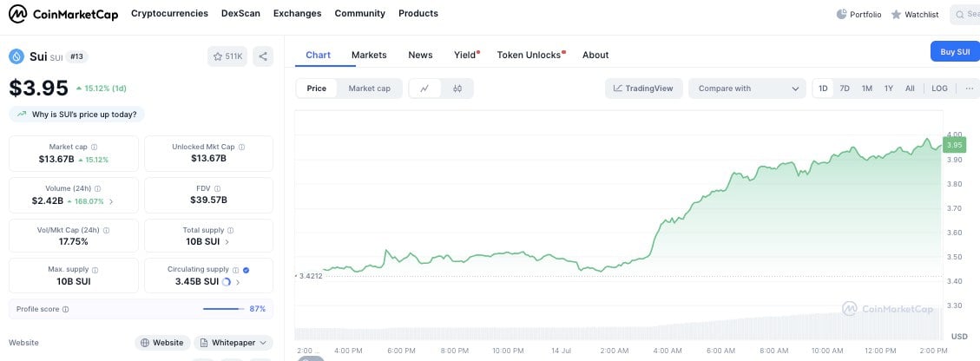Image resolution: width=980 pixels, height=361 pixels.
Task: Click circulating supply progress ring
Action: coord(227,282)
